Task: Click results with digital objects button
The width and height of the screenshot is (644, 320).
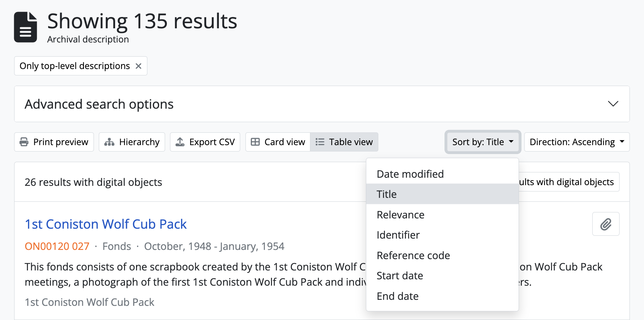Action: [568, 182]
